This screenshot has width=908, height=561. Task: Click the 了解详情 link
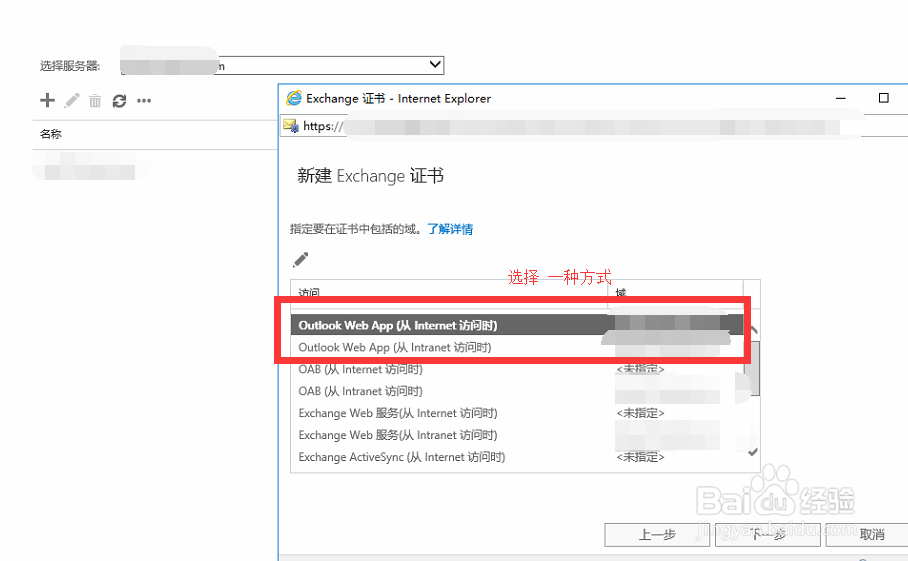click(450, 229)
